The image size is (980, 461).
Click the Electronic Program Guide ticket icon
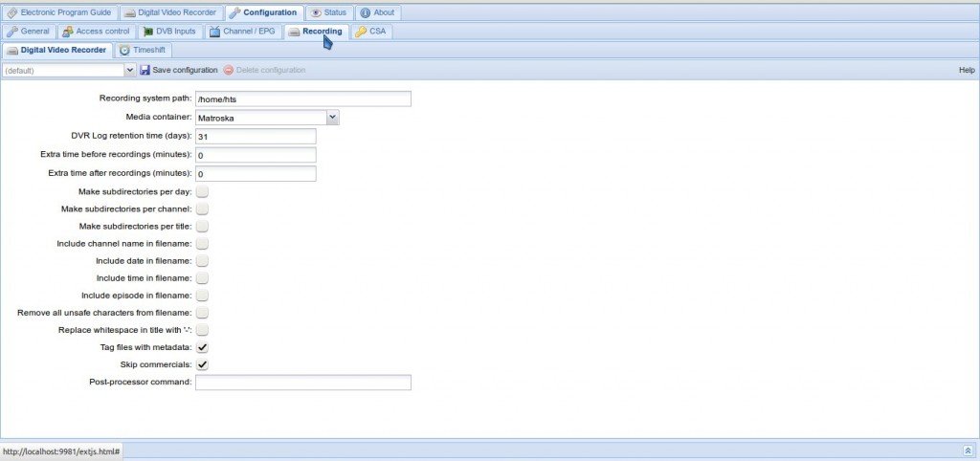point(11,12)
